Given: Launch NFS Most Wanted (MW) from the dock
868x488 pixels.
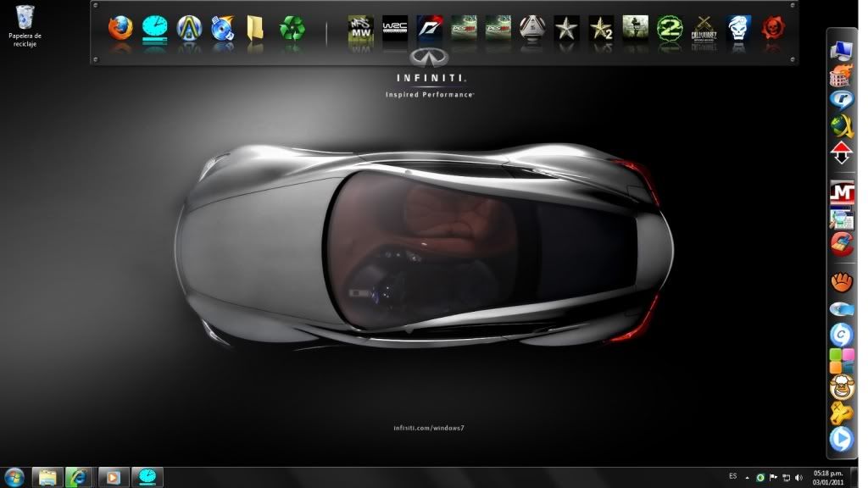Looking at the screenshot, I should tap(360, 28).
